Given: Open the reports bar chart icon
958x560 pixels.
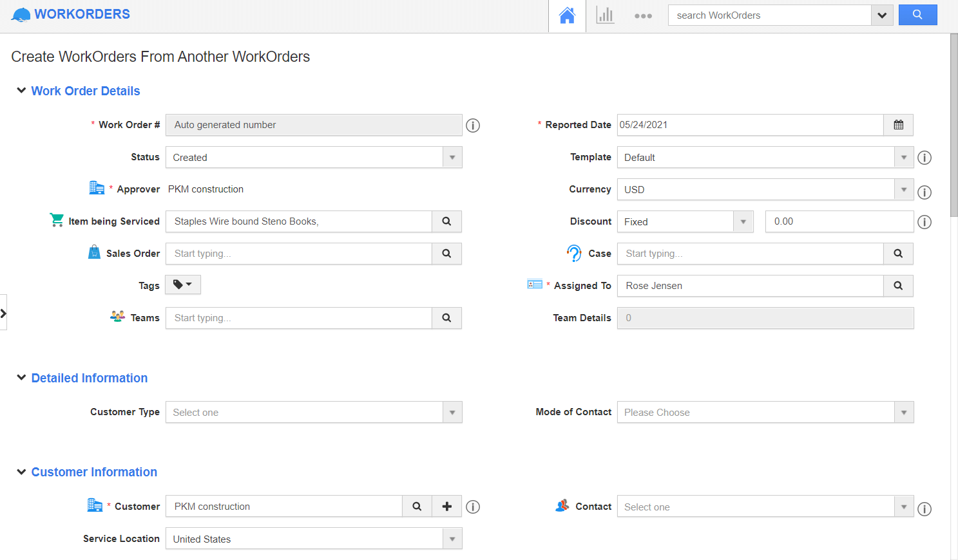Looking at the screenshot, I should (605, 15).
